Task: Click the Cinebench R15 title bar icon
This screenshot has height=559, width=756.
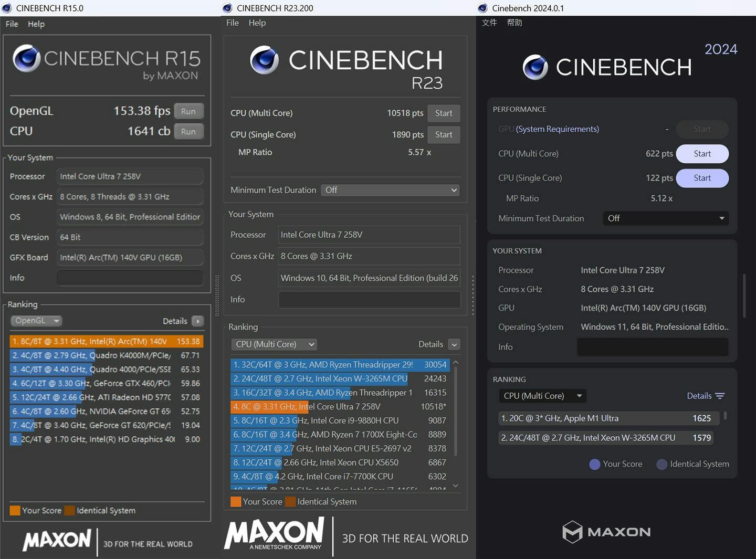Action: (7, 8)
